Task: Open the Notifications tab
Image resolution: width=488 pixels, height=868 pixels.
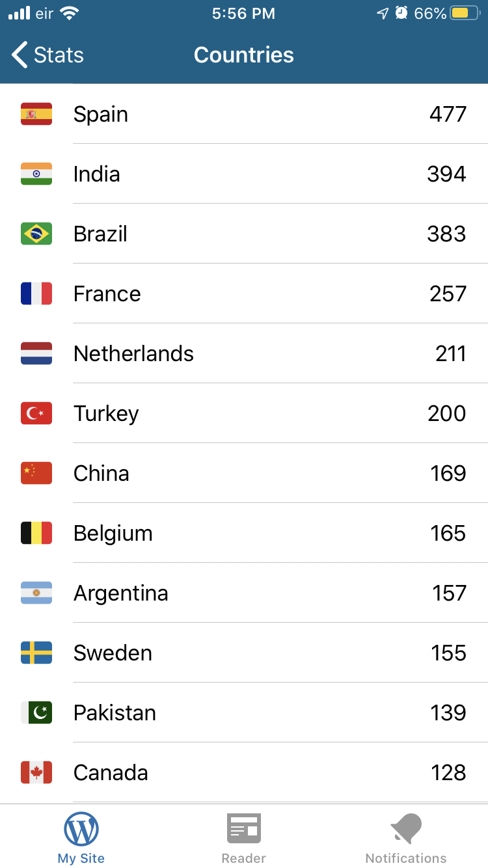Action: [x=406, y=838]
